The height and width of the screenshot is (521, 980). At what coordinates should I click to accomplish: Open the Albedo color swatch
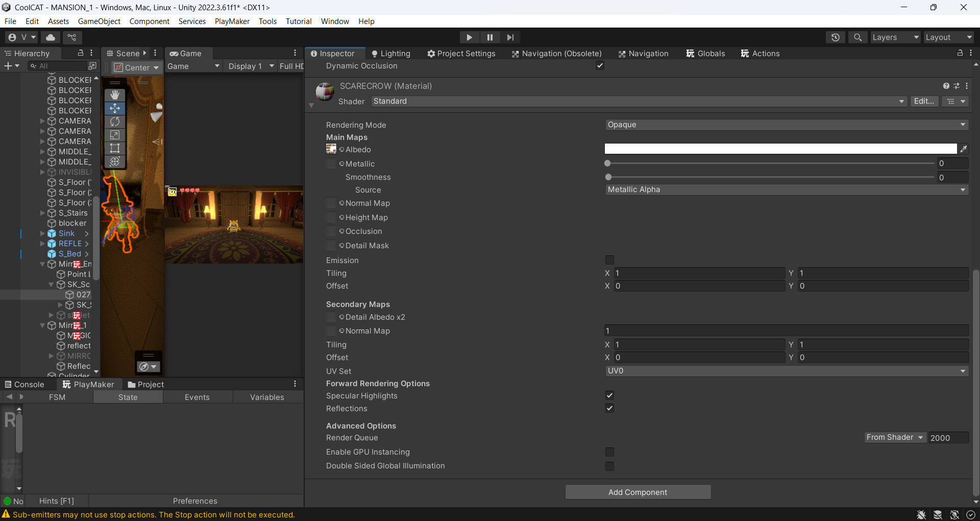[x=781, y=149]
